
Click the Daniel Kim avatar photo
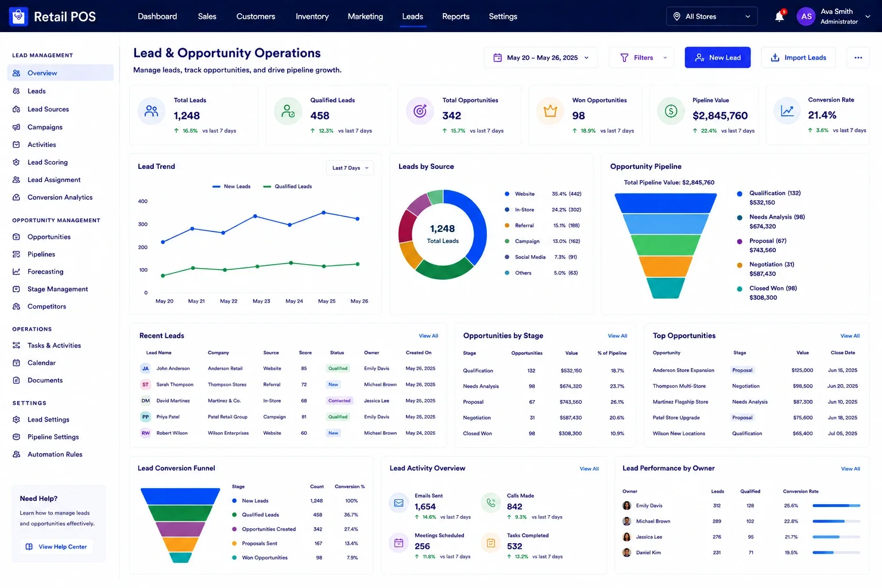coord(627,553)
